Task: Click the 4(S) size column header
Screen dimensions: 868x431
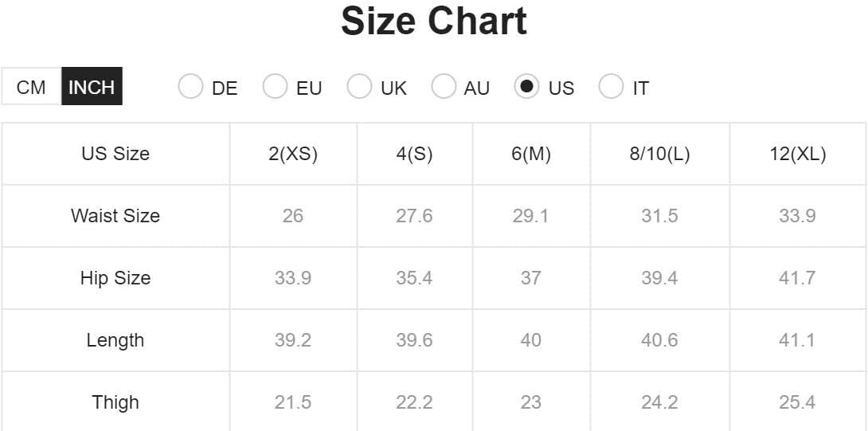Action: (x=415, y=154)
